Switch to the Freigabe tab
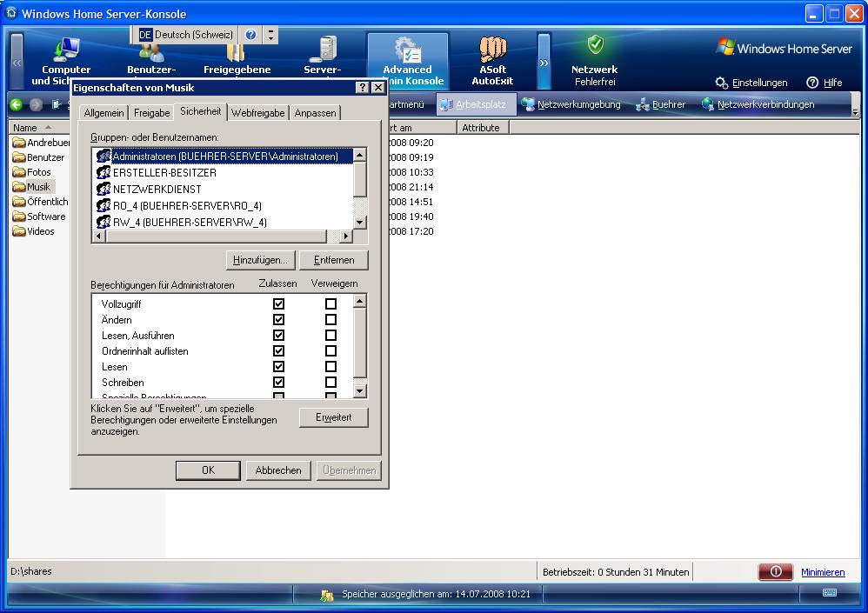868x613 pixels. [151, 113]
